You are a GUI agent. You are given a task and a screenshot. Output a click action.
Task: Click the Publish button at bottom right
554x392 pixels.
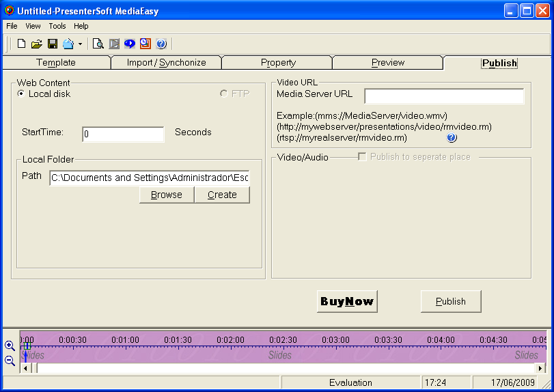[x=451, y=301]
